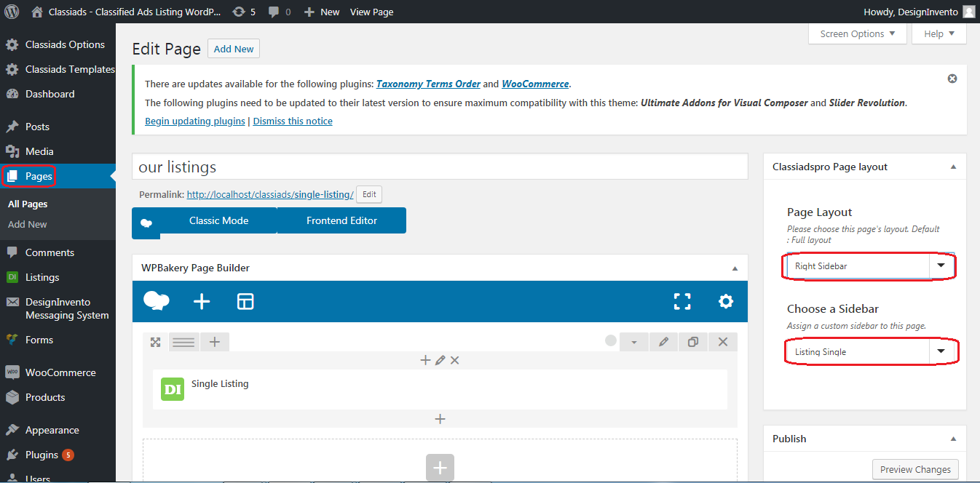Viewport: 980px width, 483px height.
Task: Click the green DI Single Listing icon
Action: (173, 389)
